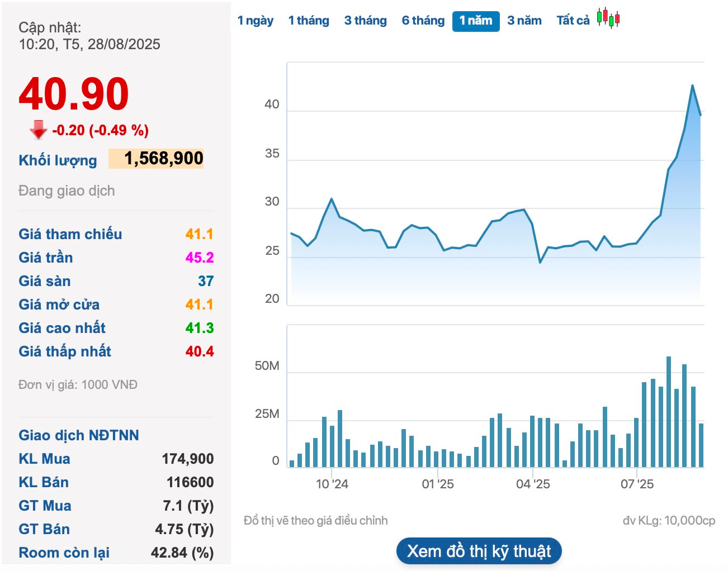Click the Room còn lại label
This screenshot has height=571, width=728.
tap(64, 553)
